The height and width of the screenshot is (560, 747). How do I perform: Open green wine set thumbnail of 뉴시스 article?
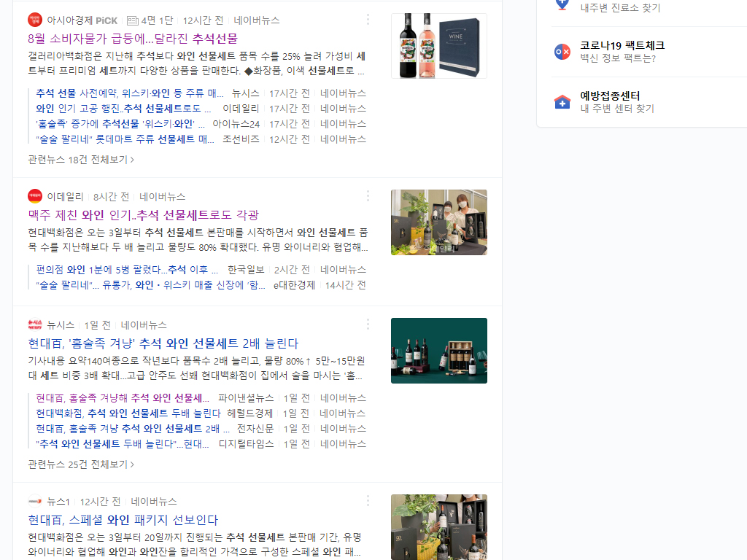pos(438,351)
